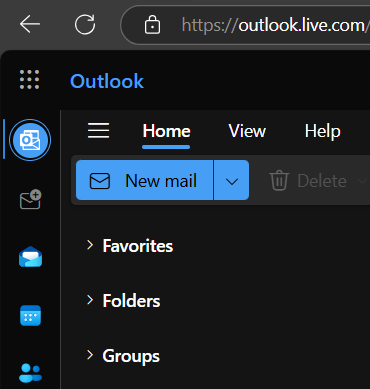Open the blue open-envelope mail app icon
This screenshot has width=370, height=389.
30,257
